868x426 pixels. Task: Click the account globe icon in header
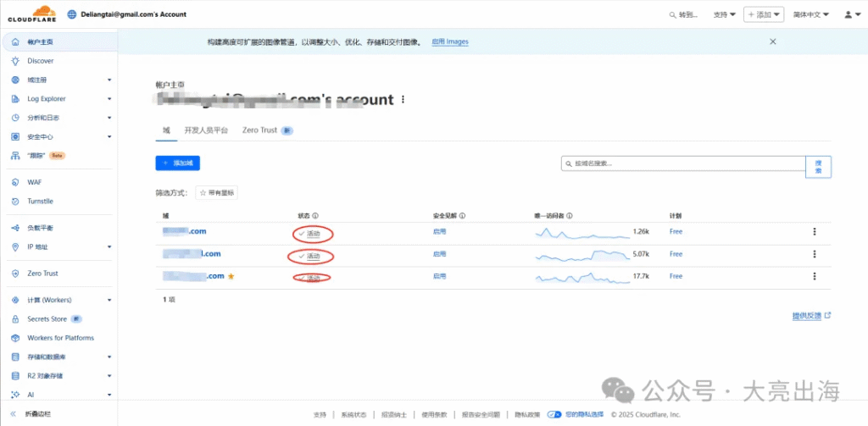tap(71, 14)
